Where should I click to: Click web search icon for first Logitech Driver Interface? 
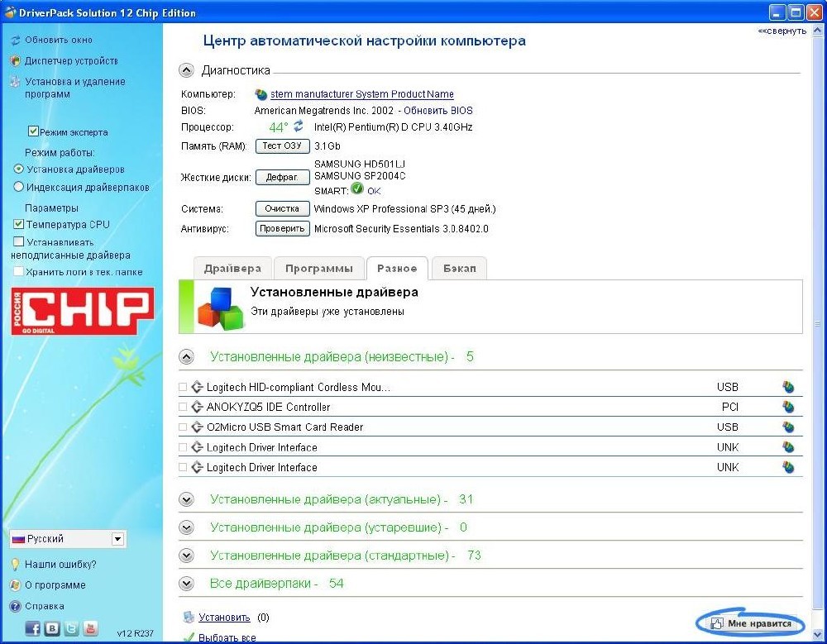click(x=788, y=447)
